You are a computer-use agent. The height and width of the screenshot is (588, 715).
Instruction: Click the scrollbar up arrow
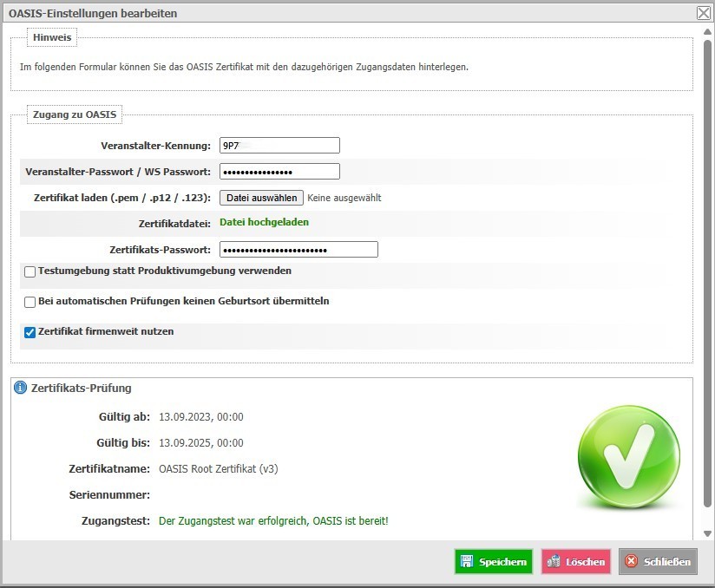click(x=707, y=31)
